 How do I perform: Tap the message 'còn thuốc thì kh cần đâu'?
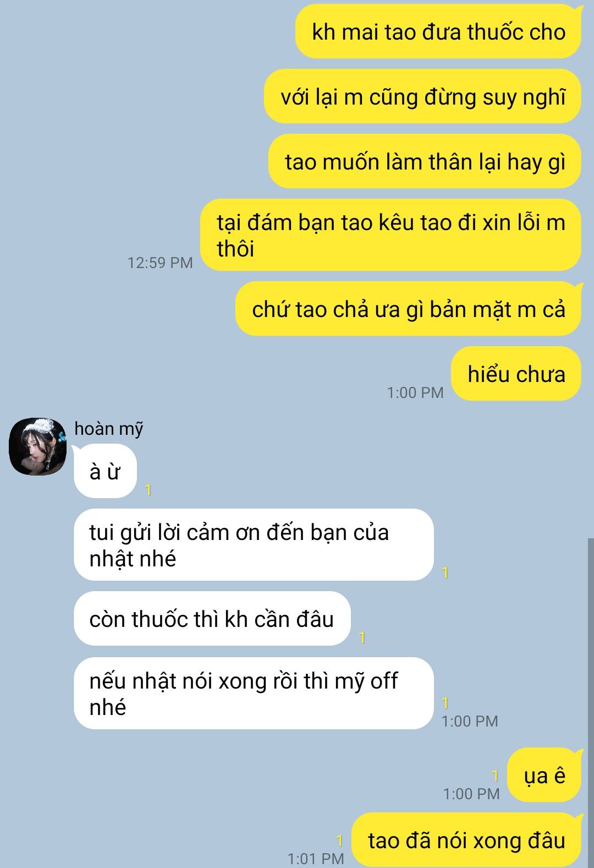212,619
